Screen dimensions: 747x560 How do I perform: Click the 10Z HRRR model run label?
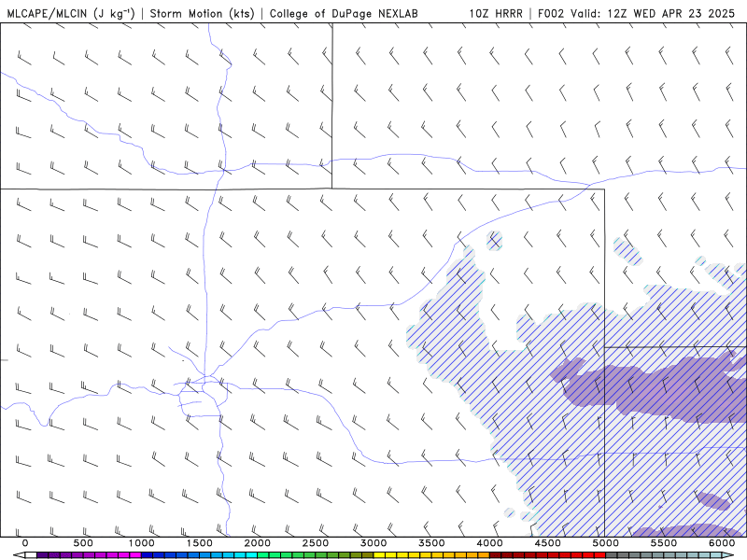pyautogui.click(x=496, y=13)
